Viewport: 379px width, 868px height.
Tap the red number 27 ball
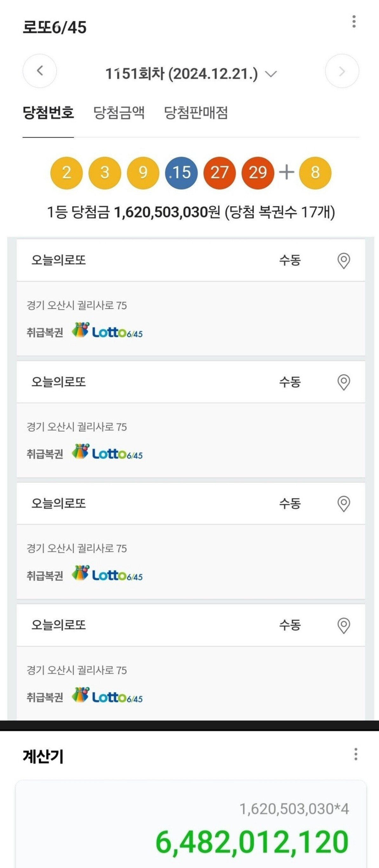[x=220, y=173]
